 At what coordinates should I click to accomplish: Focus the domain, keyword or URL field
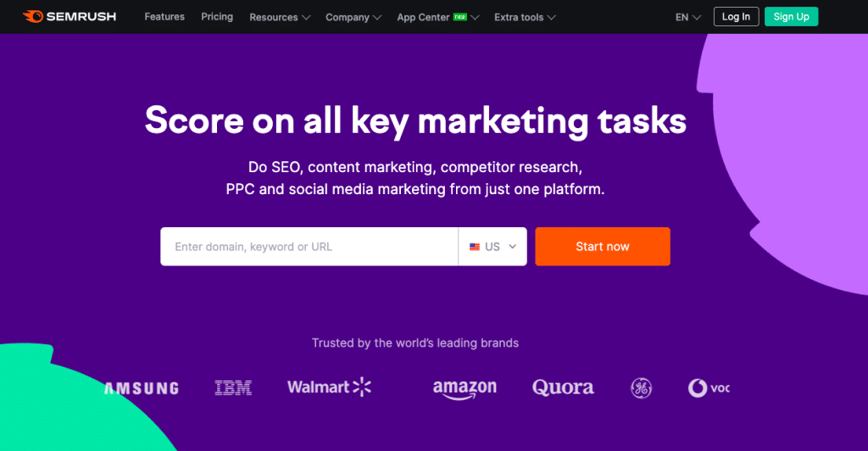click(x=309, y=247)
